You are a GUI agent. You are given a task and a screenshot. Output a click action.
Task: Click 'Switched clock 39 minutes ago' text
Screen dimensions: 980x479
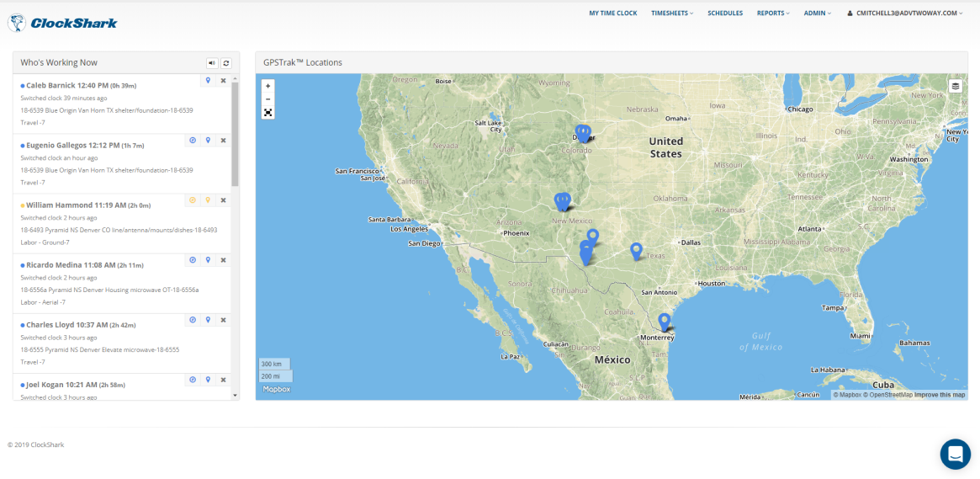[64, 98]
